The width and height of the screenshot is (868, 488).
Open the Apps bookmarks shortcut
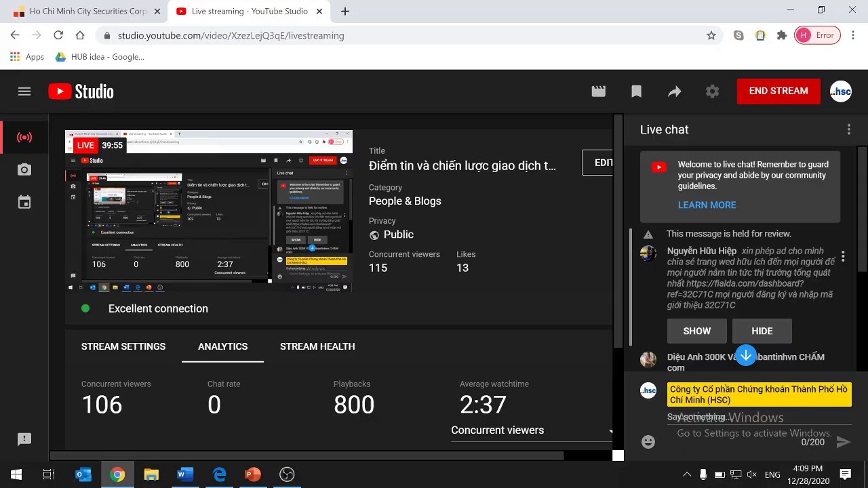27,57
